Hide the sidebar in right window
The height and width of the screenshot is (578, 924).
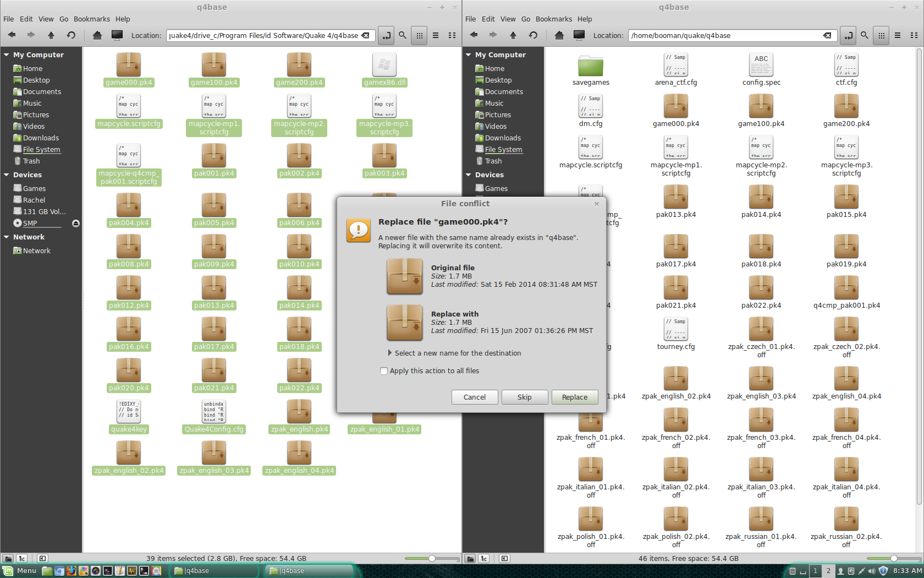tap(504, 558)
